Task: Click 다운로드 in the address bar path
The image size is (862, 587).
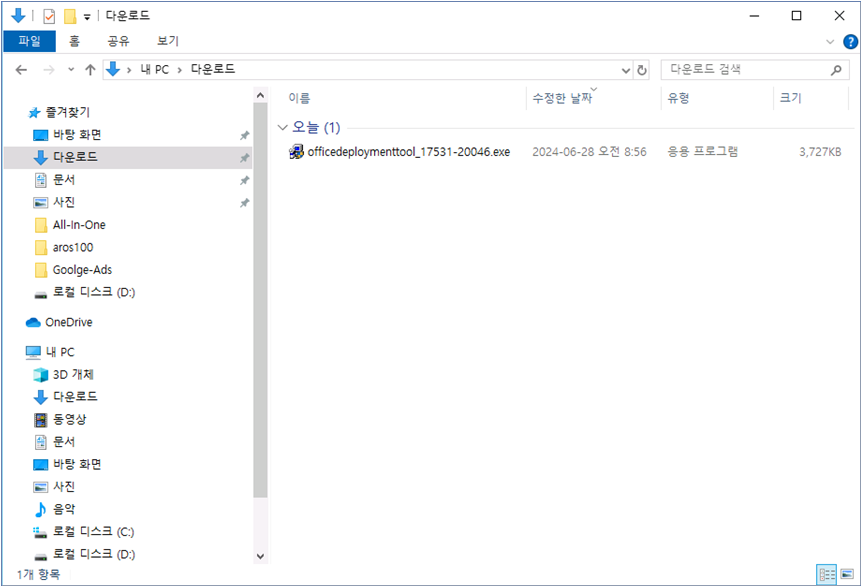Action: coord(213,69)
